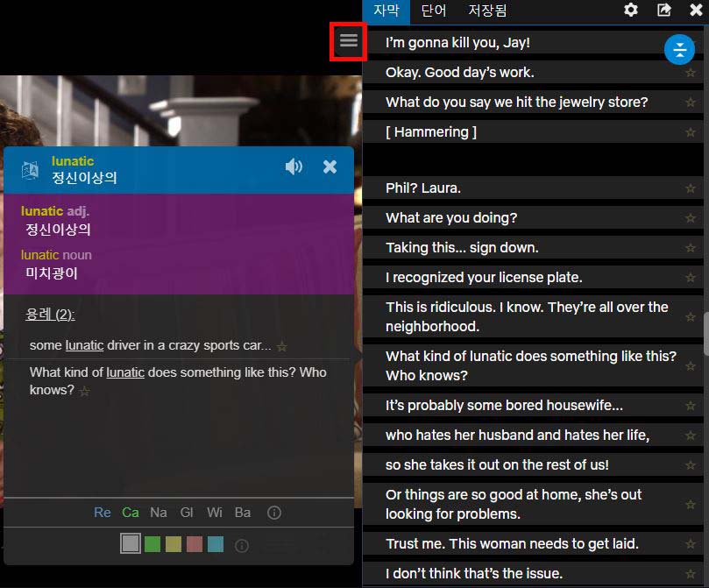Open the Re dictionary link
This screenshot has height=588, width=709.
(x=103, y=513)
